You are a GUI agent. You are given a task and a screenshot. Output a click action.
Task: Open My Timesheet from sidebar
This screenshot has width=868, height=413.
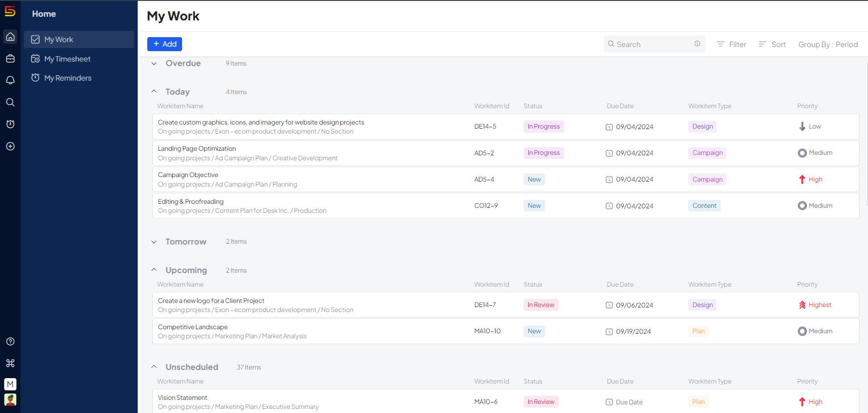[x=67, y=59]
